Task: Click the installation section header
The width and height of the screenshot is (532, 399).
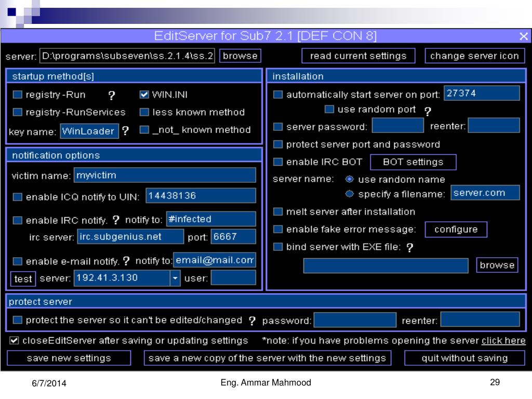Action: (396, 76)
